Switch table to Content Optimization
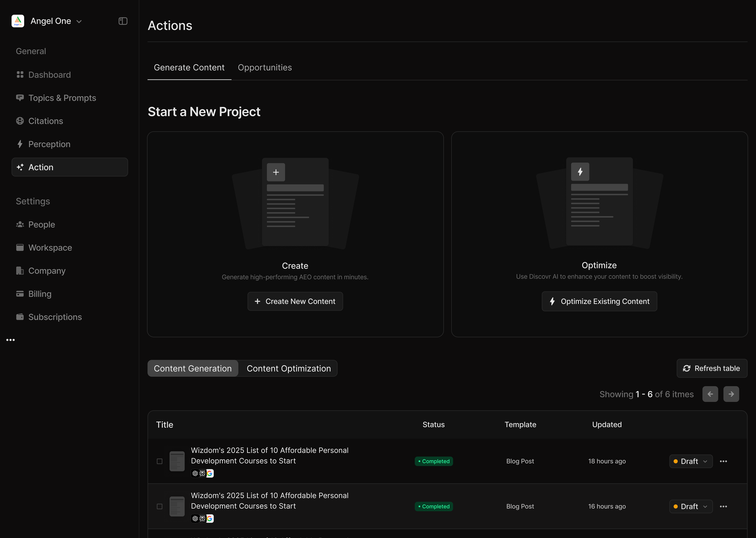Image resolution: width=756 pixels, height=538 pixels. (x=288, y=368)
